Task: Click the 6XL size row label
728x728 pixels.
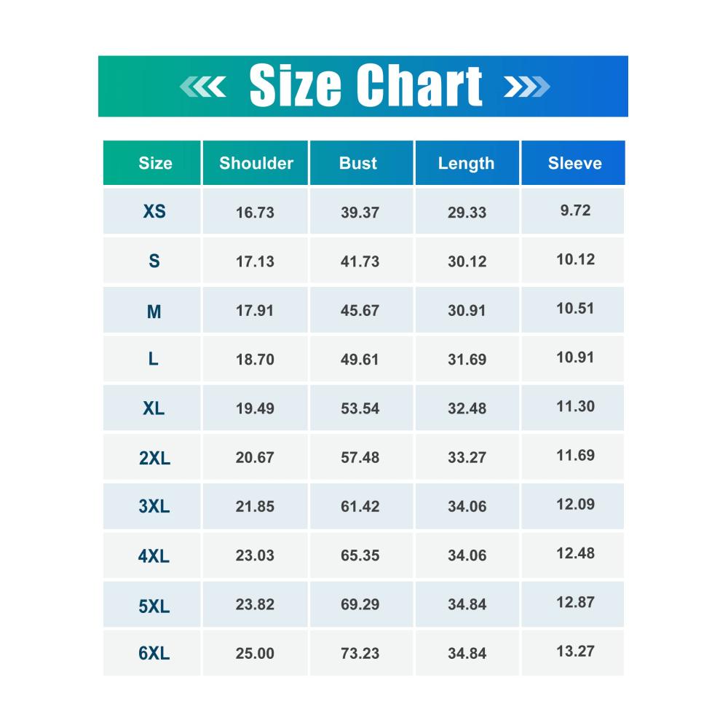Action: coord(154,653)
